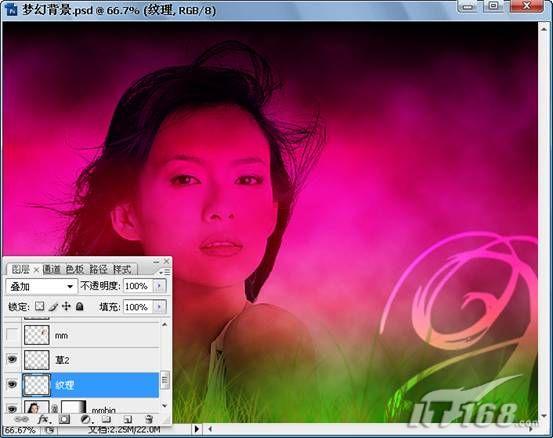Create a new layer icon
The width and height of the screenshot is (553, 438).
pyautogui.click(x=128, y=419)
